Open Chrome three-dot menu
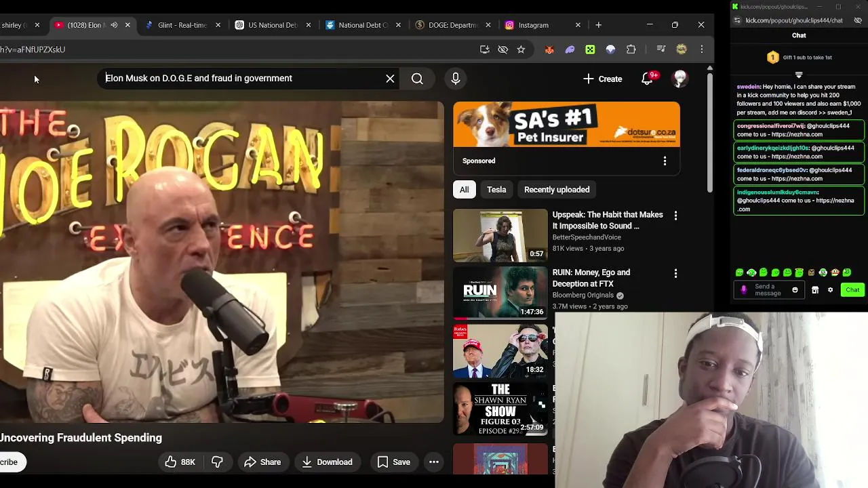 [x=702, y=49]
